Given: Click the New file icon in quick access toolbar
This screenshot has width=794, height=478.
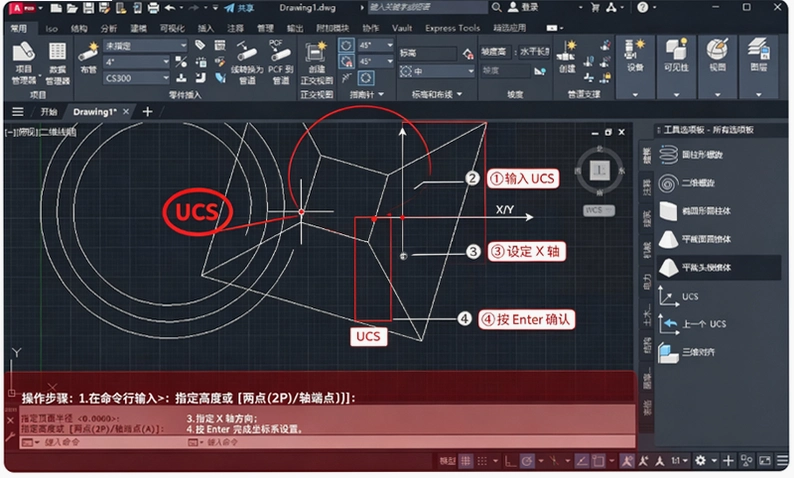Looking at the screenshot, I should coord(56,8).
